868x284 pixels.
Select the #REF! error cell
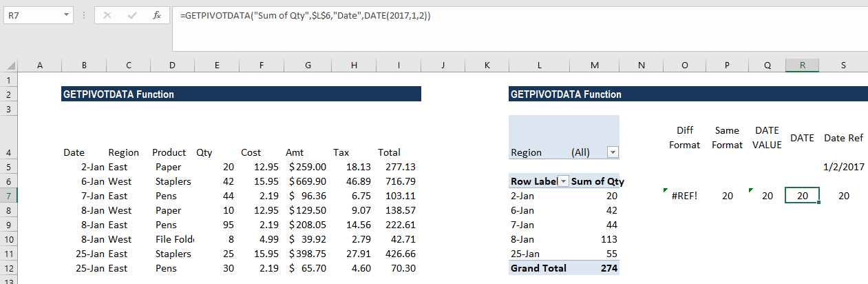point(684,196)
